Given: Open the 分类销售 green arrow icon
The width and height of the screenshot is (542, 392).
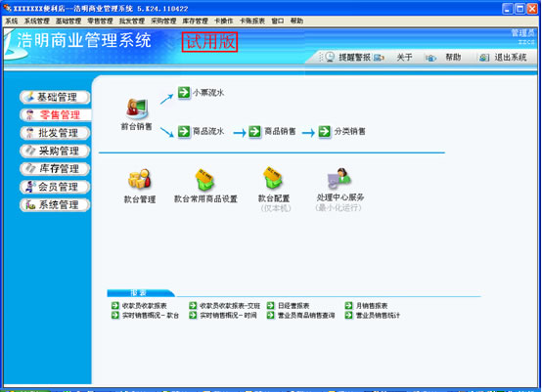Looking at the screenshot, I should [324, 131].
